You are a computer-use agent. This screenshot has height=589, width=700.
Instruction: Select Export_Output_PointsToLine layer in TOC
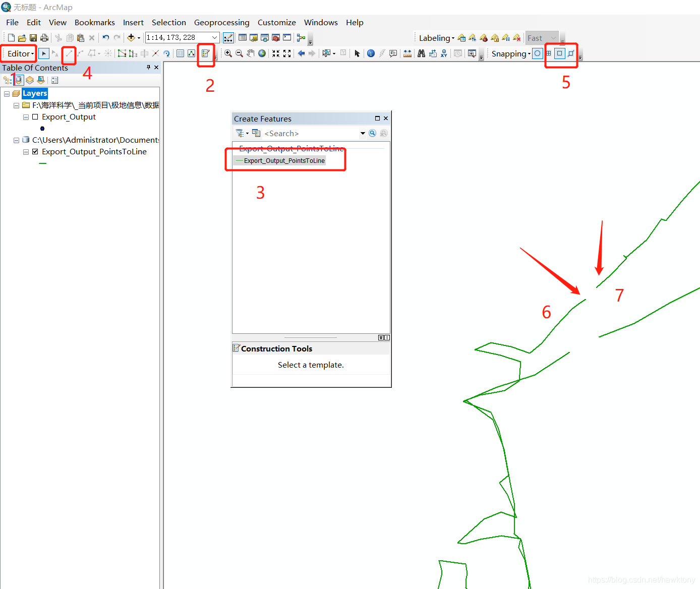(94, 151)
